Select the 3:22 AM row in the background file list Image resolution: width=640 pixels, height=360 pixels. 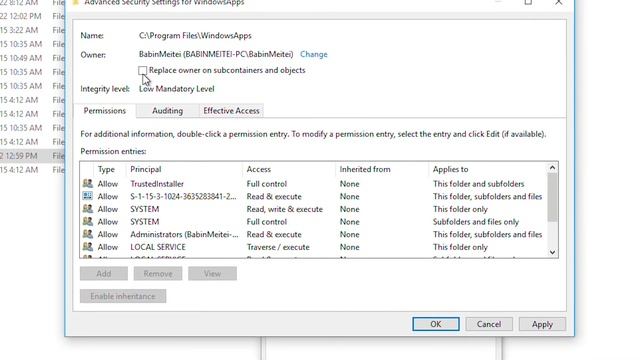[x=32, y=30]
